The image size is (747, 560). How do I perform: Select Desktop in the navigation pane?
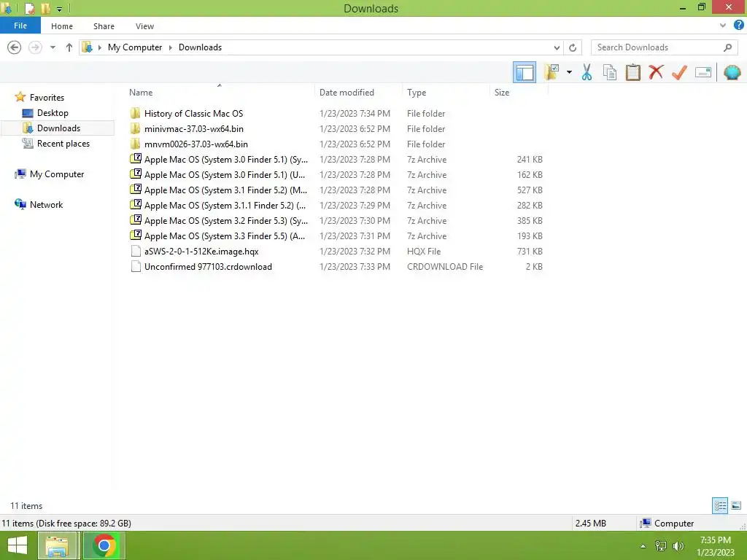tap(53, 113)
